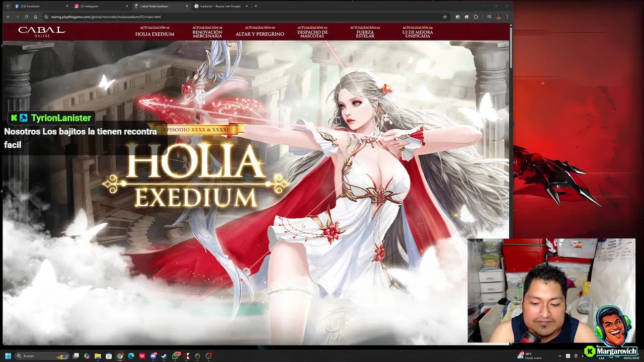The image size is (644, 362).
Task: Launch Copilot from the taskbar
Action: (x=87, y=356)
